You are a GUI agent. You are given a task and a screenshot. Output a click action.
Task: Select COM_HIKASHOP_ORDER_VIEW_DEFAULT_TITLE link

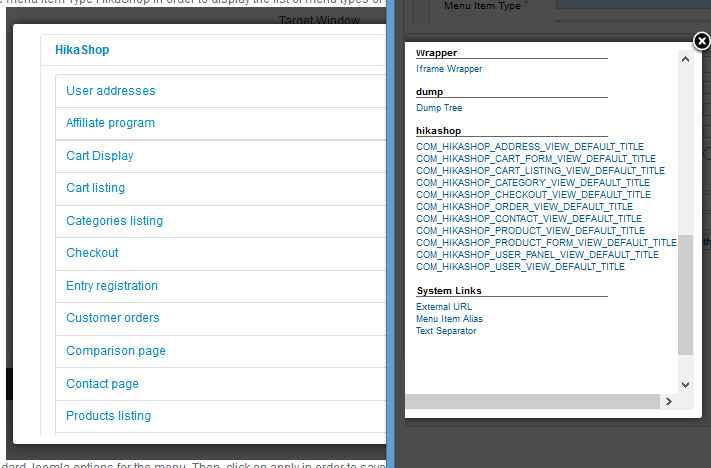click(x=524, y=207)
